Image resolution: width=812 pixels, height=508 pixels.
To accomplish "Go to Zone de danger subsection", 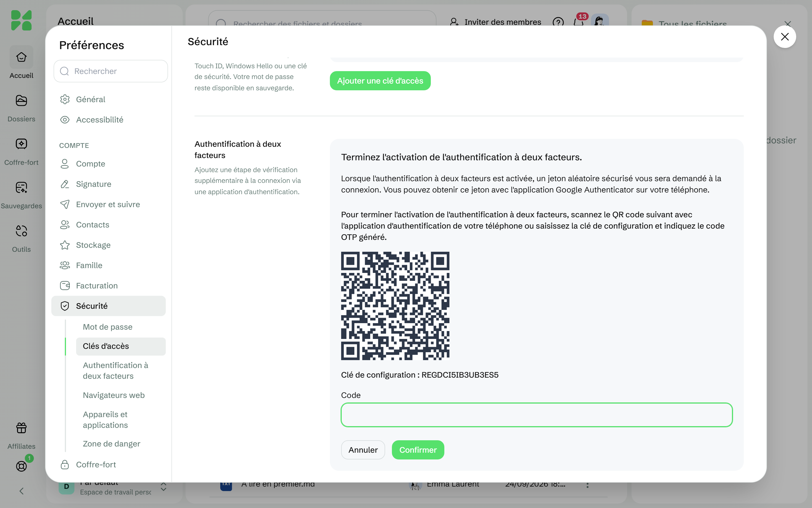I will (x=121, y=443).
